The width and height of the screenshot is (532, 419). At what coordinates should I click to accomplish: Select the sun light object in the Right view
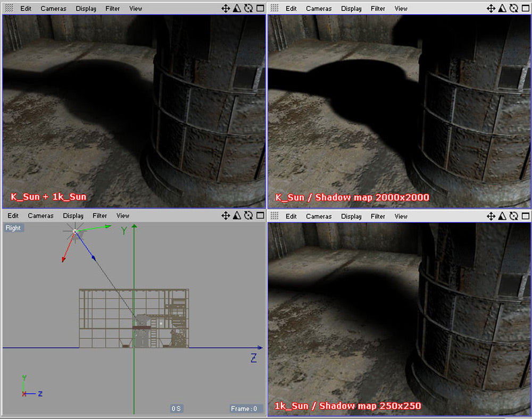click(x=75, y=231)
